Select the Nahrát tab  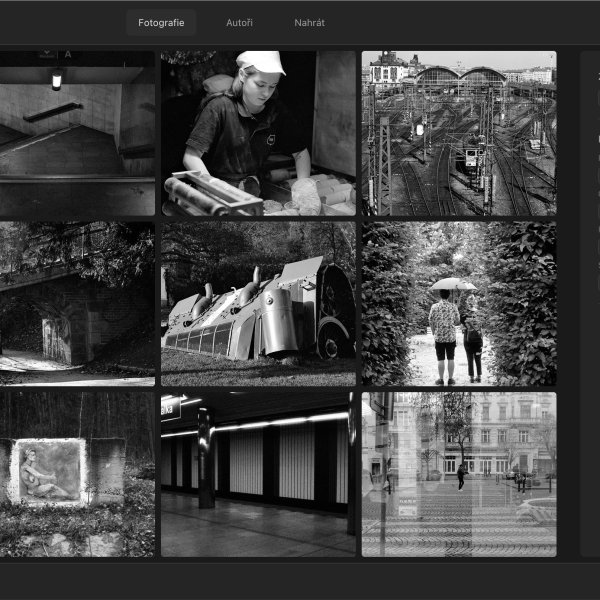click(309, 22)
